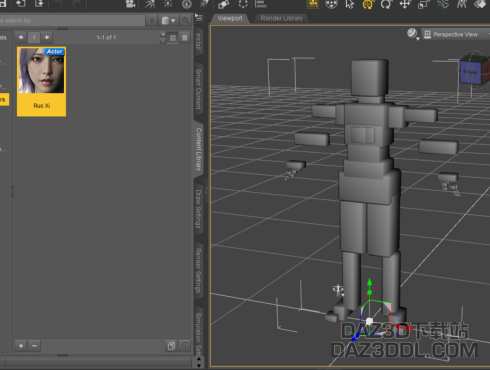Switch to the Render Library tab
This screenshot has height=370, width=490.
[x=281, y=18]
